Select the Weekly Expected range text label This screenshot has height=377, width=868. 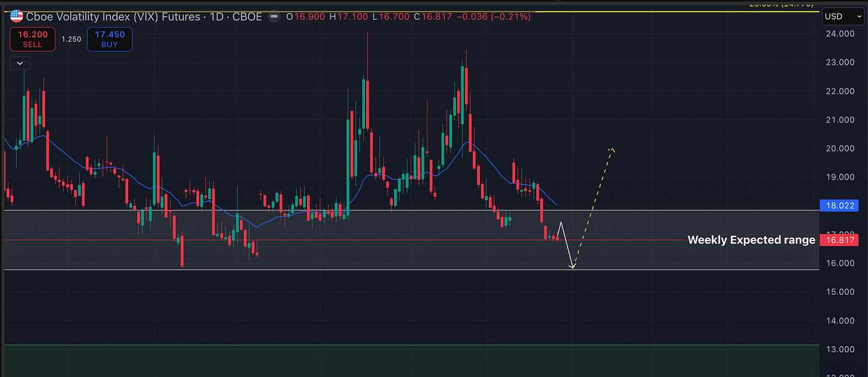[751, 240]
